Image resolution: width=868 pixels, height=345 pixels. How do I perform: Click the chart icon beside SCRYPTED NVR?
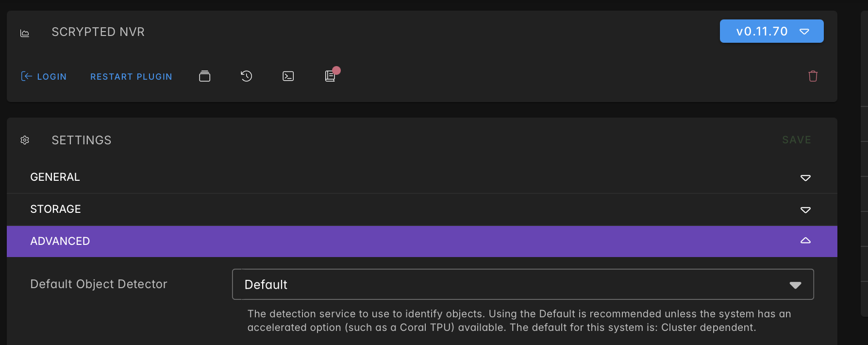click(25, 33)
